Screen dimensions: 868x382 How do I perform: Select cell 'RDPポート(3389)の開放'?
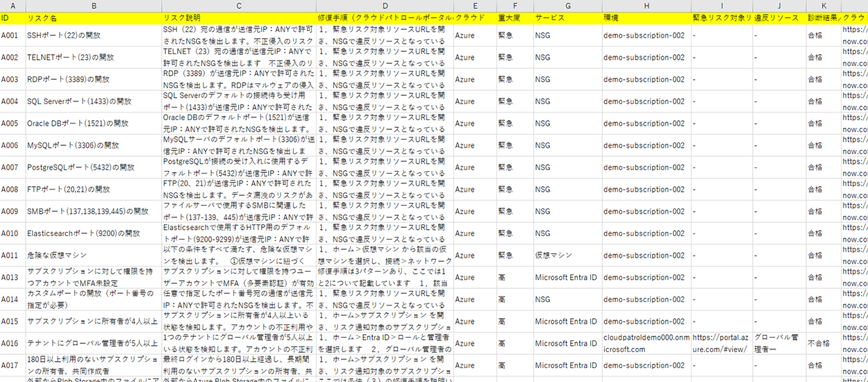point(94,79)
